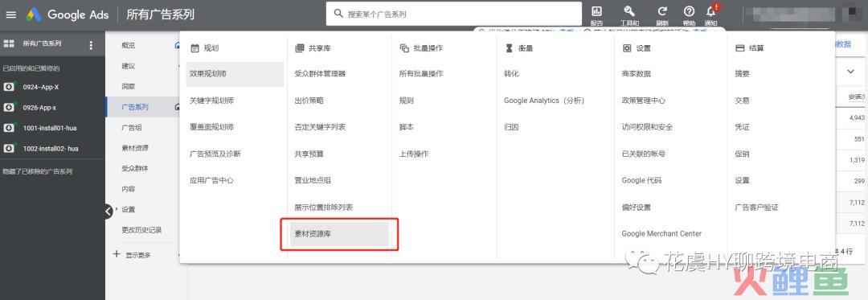The width and height of the screenshot is (868, 300).
Task: Open 促销 promotions
Action: tap(742, 154)
